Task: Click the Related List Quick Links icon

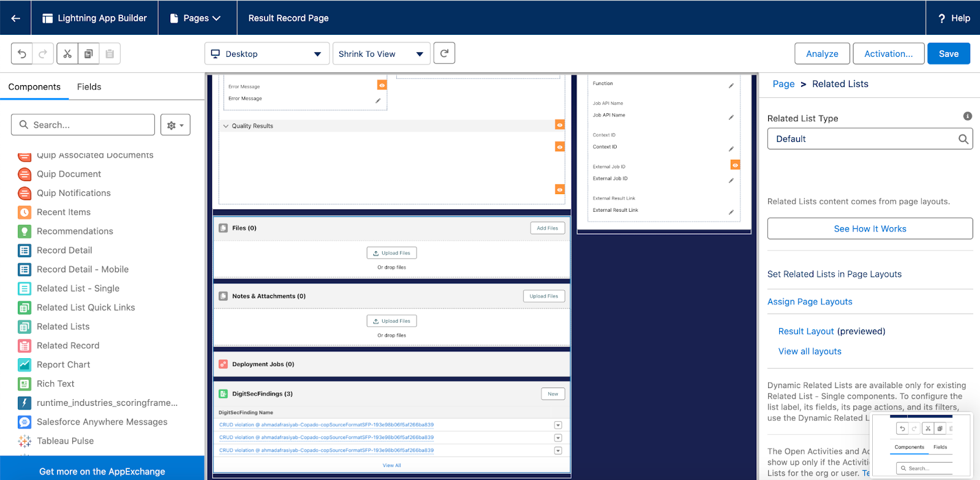Action: pos(24,307)
